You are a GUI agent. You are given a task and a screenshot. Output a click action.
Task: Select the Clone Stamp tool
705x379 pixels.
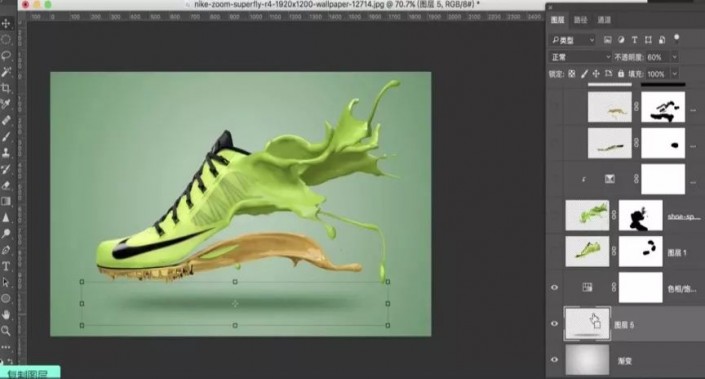click(6, 153)
